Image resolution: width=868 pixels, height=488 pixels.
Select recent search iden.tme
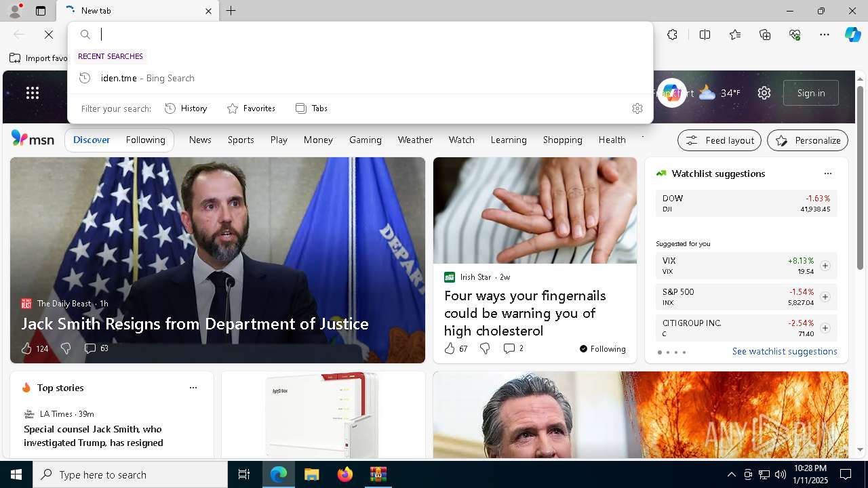point(360,78)
